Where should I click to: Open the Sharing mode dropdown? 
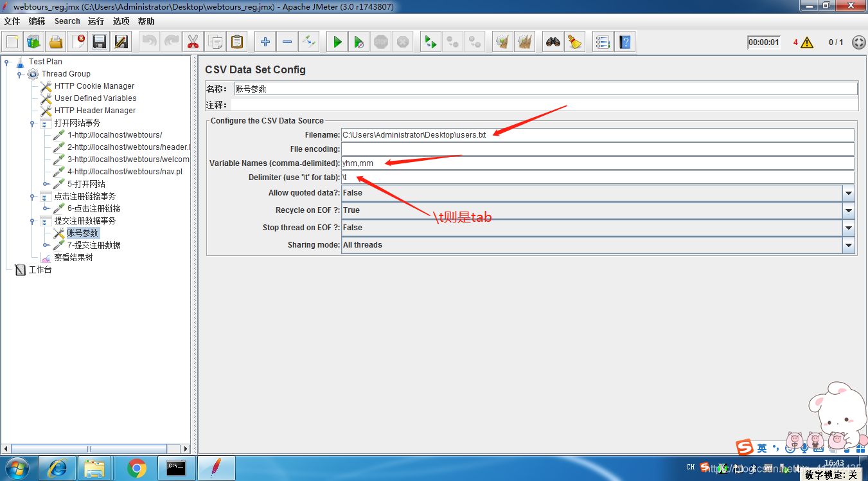click(x=849, y=245)
